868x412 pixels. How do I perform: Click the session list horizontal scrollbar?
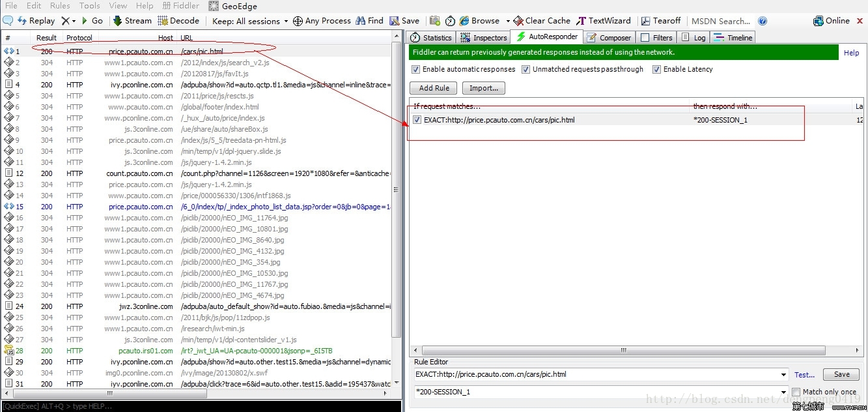point(111,394)
